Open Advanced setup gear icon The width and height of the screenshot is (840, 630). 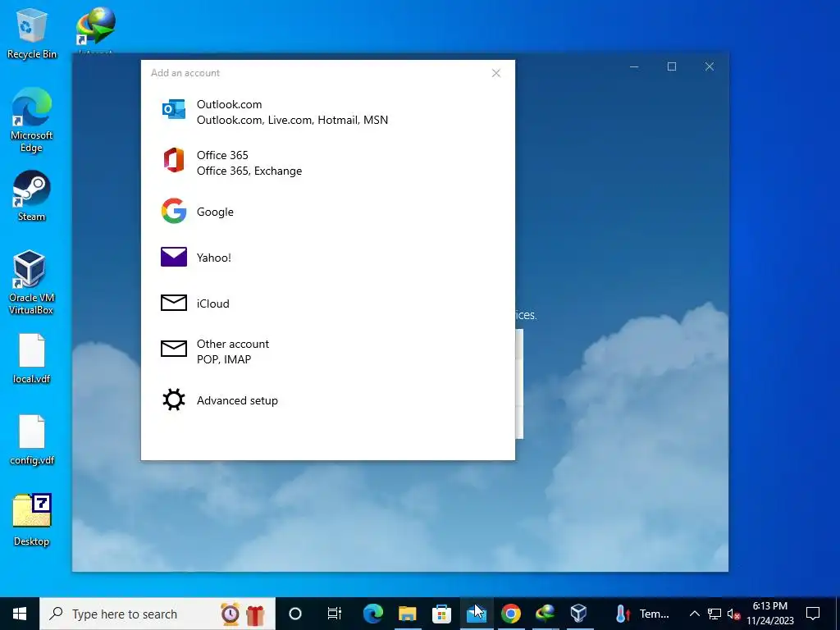(174, 400)
